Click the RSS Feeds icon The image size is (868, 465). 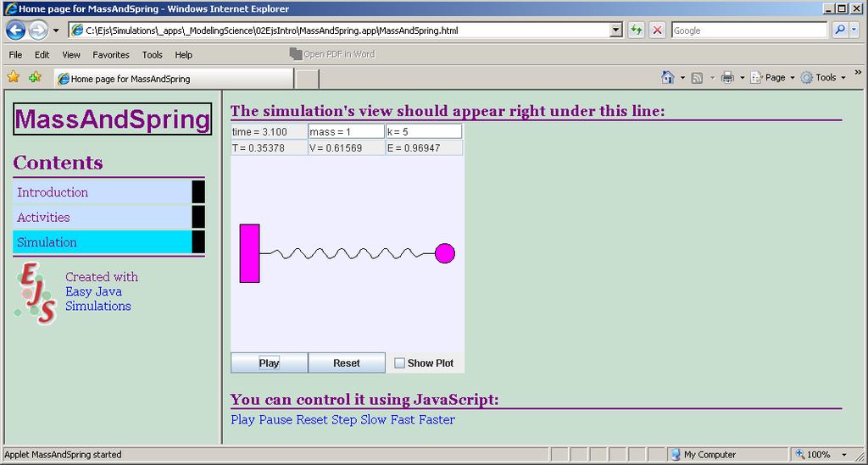[x=697, y=78]
